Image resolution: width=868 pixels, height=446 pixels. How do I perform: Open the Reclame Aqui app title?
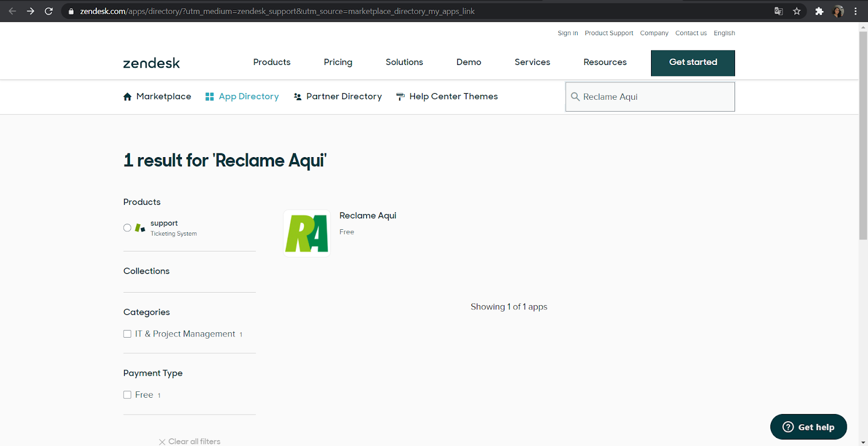point(368,216)
